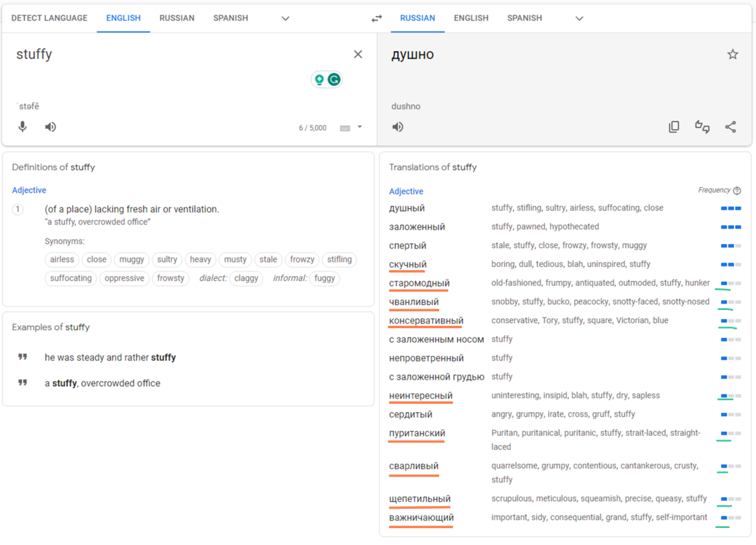The height and width of the screenshot is (545, 756).
Task: Expand keyboard input tools dropdown arrow
Action: (360, 127)
